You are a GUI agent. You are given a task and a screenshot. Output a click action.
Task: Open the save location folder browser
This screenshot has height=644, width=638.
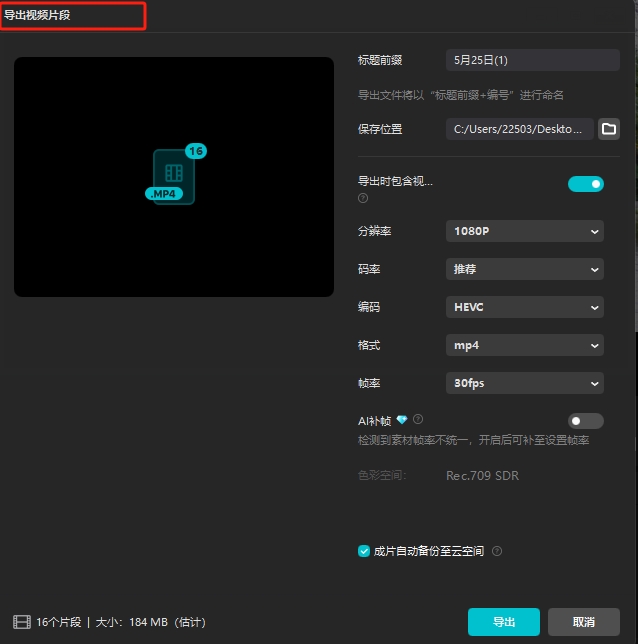[x=608, y=129]
